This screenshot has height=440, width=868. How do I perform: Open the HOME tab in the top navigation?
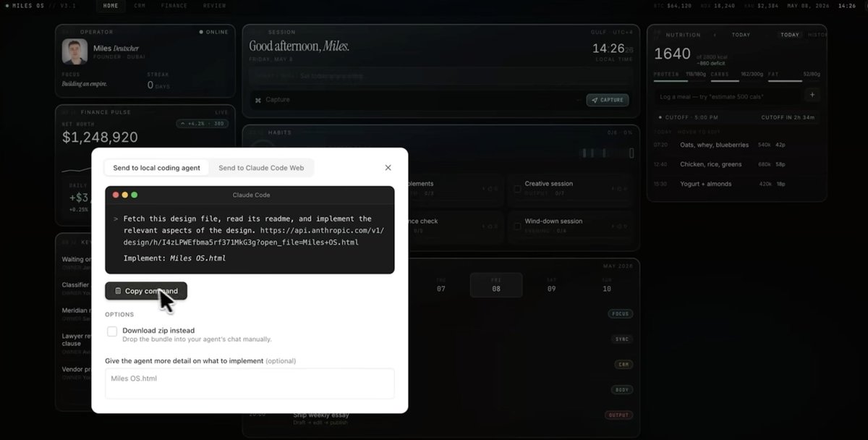111,6
